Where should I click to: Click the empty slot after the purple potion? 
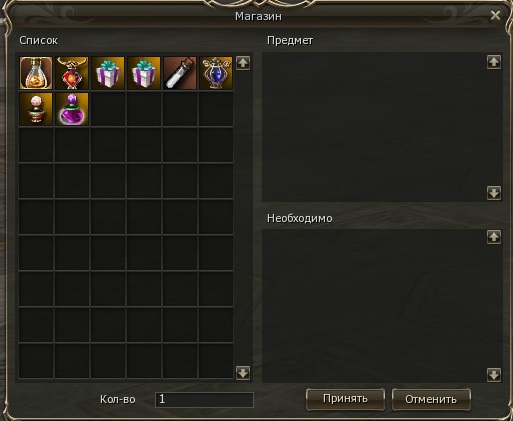click(108, 109)
